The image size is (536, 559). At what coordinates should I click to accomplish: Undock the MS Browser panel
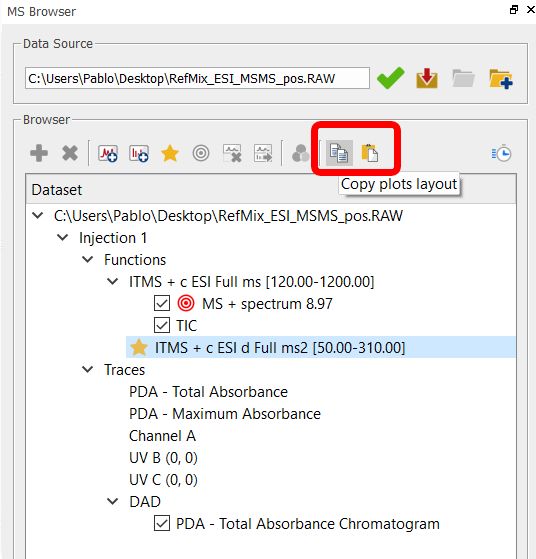click(514, 10)
